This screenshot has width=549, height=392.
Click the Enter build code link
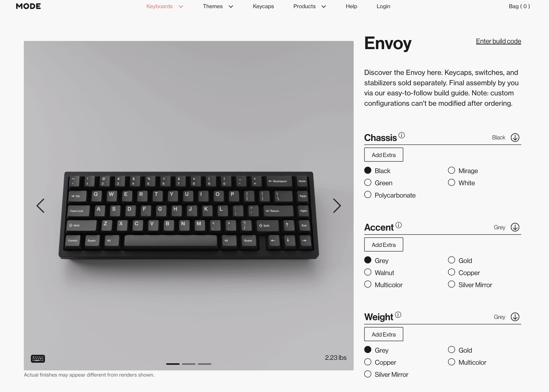(498, 41)
